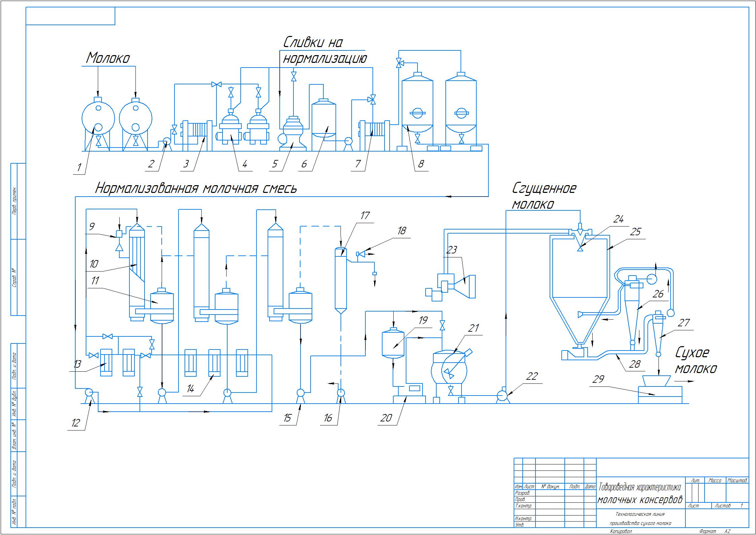Click callout number 16
This screenshot has width=756, height=535.
[327, 418]
